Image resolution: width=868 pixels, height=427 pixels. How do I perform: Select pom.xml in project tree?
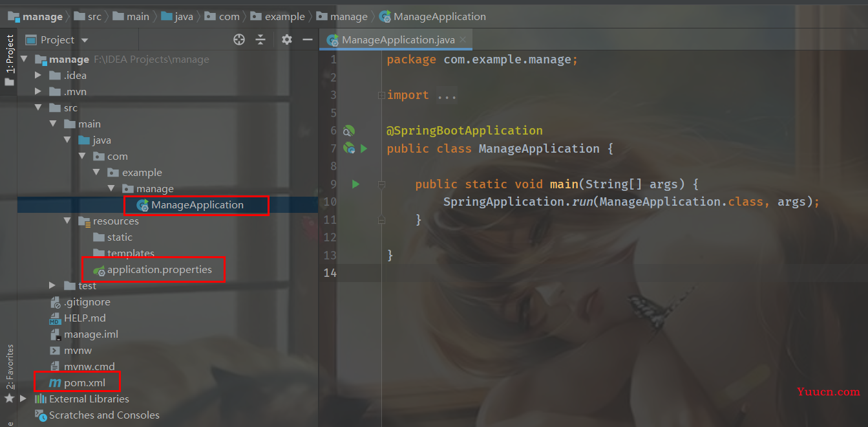coord(84,383)
